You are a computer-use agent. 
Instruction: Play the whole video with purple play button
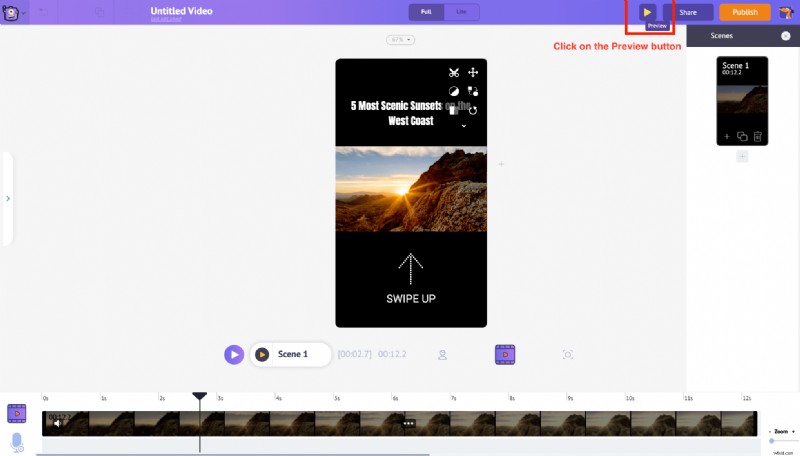pyautogui.click(x=234, y=354)
